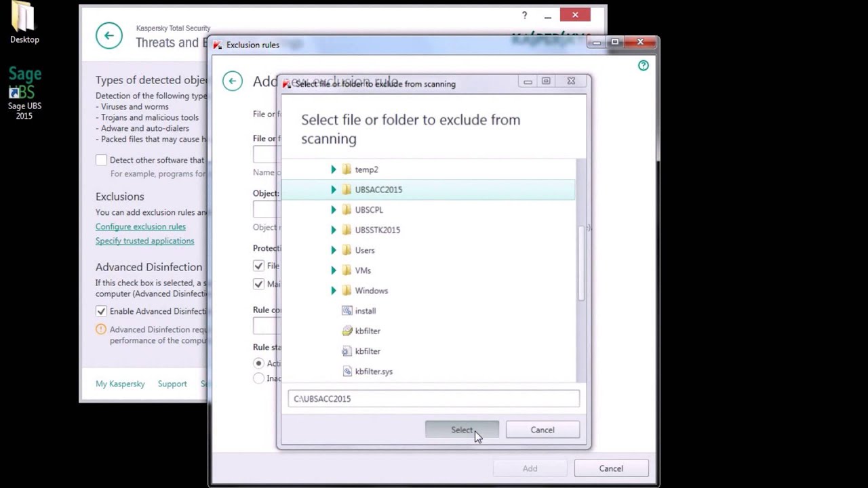Screen dimensions: 868x488
Task: Select the UBSSTK2015 folder row
Action: (428, 230)
